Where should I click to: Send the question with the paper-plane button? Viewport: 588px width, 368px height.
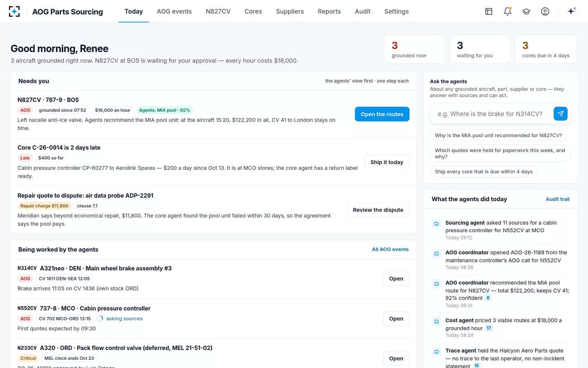coord(561,114)
